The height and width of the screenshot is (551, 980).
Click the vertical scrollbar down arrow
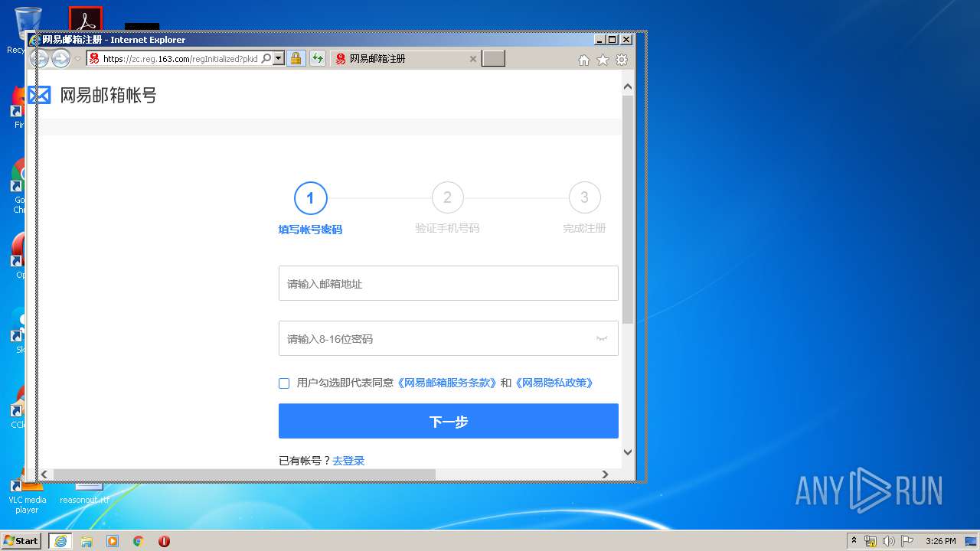point(628,452)
